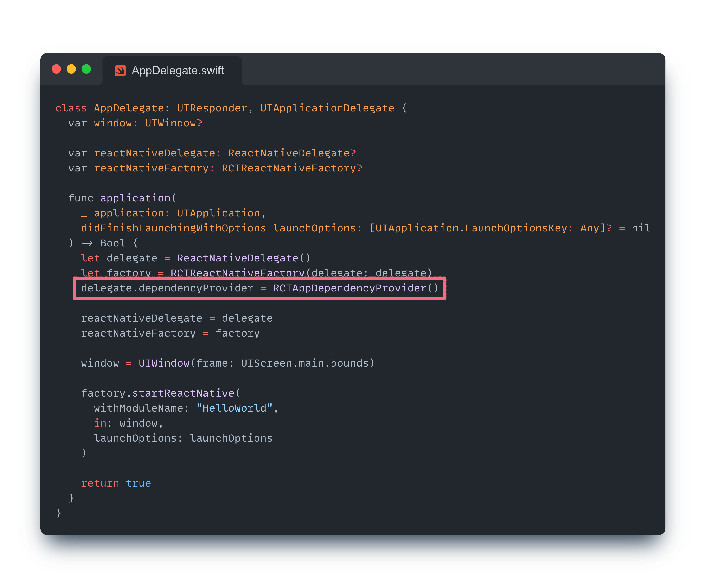Click the yellow minimize window button

pos(71,69)
